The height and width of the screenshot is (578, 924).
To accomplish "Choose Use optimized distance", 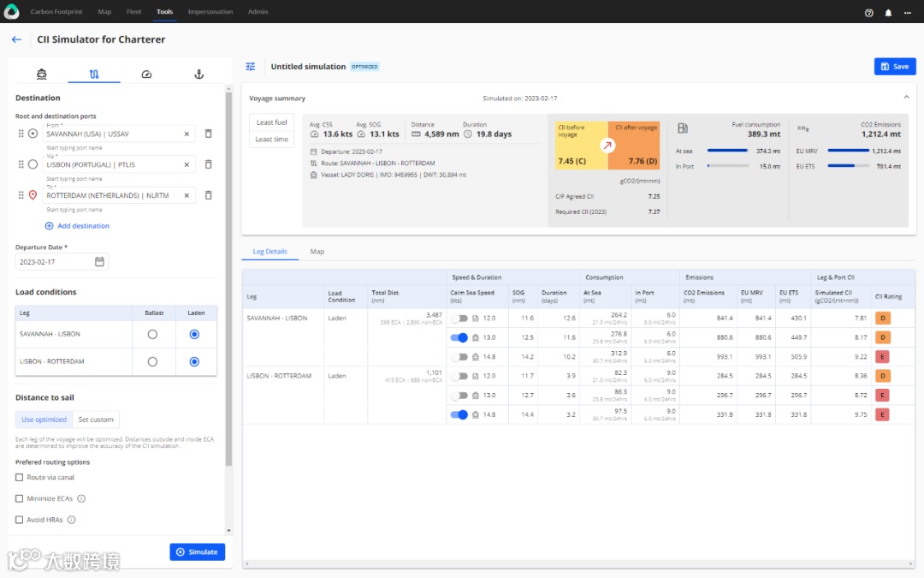I will (x=44, y=420).
